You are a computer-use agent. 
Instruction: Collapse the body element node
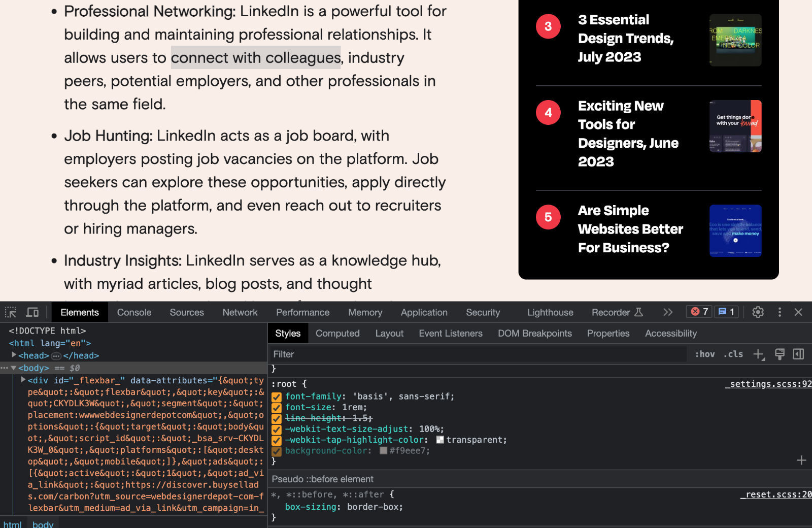click(14, 368)
